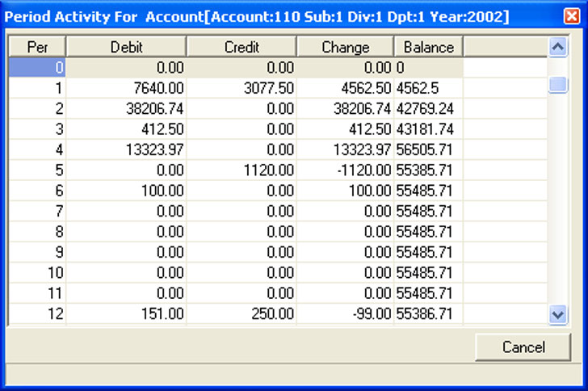
Task: Click balance cell 56505.71
Action: coord(429,149)
